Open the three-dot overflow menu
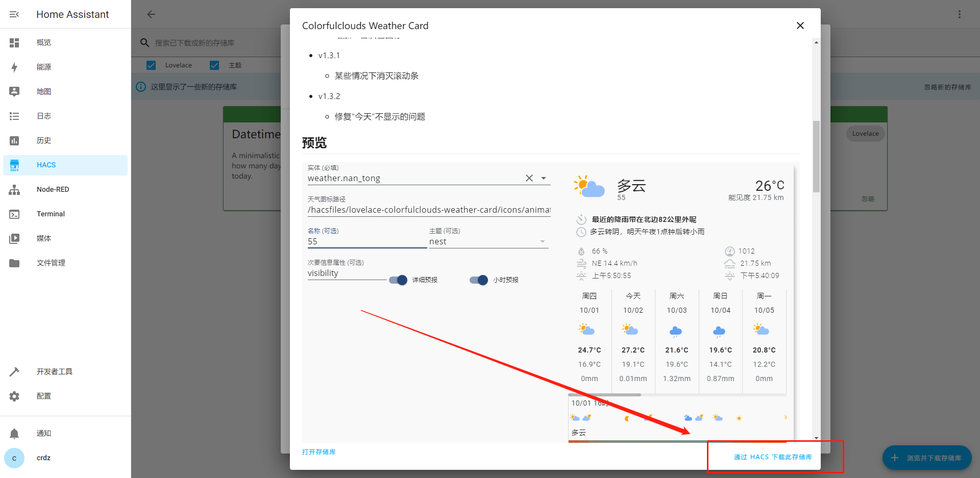The height and width of the screenshot is (478, 980). (x=959, y=14)
